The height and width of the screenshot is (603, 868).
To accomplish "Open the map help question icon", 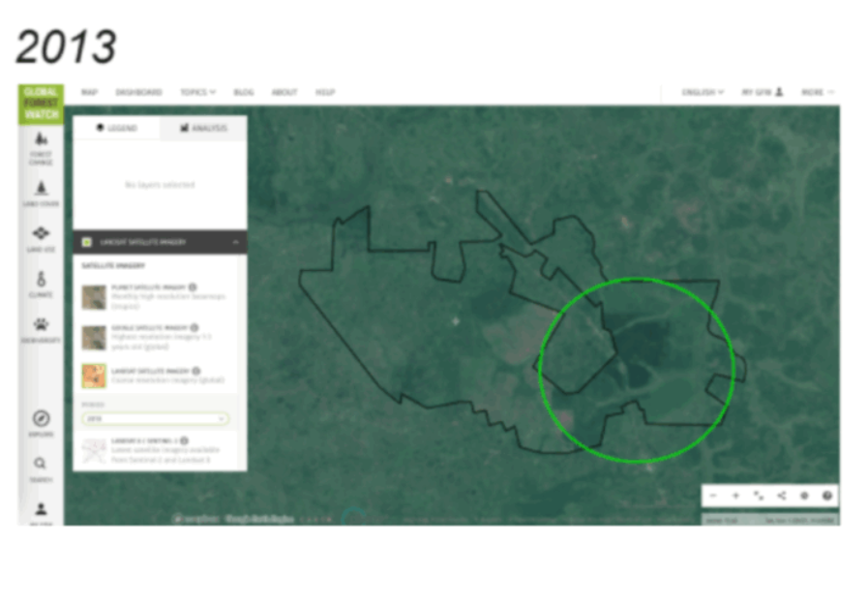I will [827, 496].
